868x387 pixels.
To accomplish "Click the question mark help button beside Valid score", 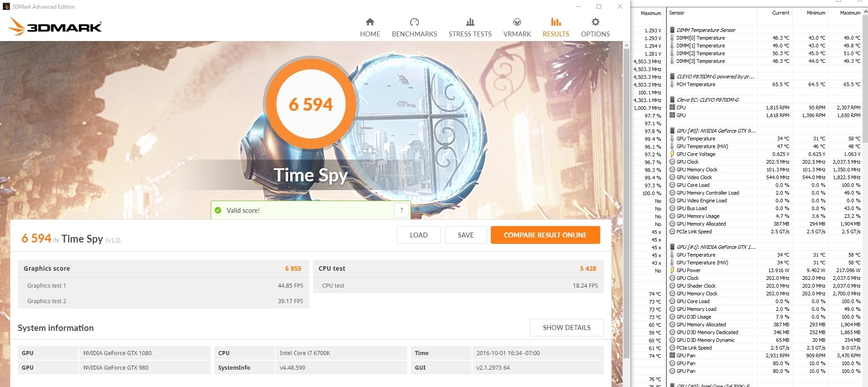I will 401,210.
